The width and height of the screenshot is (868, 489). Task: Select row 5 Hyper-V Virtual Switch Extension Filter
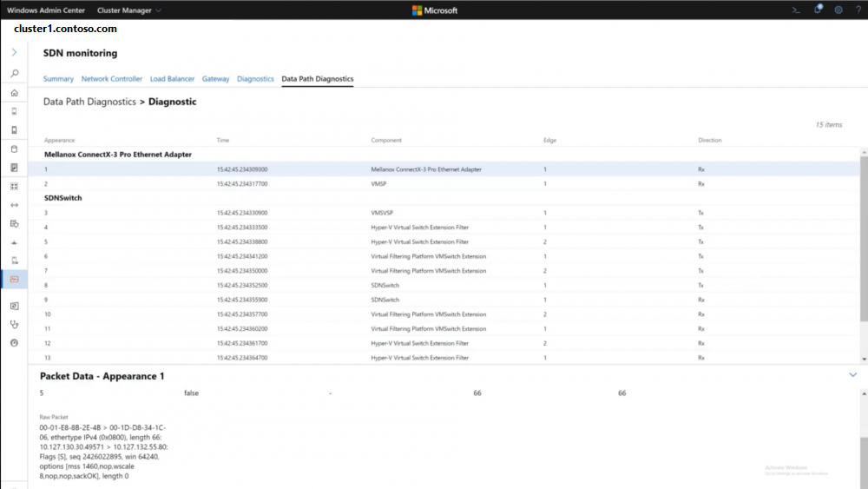coord(444,241)
